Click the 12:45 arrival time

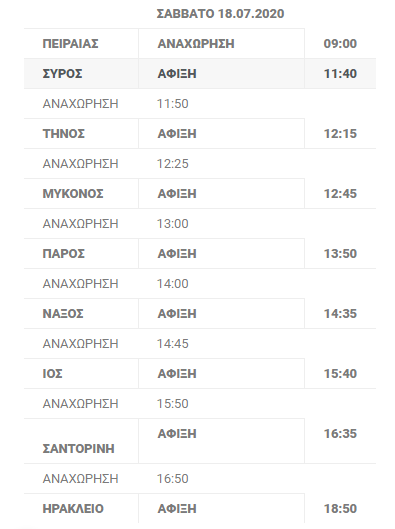coord(340,194)
